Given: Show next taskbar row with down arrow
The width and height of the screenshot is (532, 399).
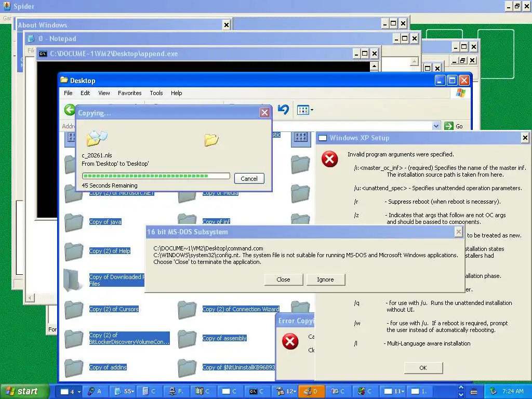Looking at the screenshot, I should (461, 395).
